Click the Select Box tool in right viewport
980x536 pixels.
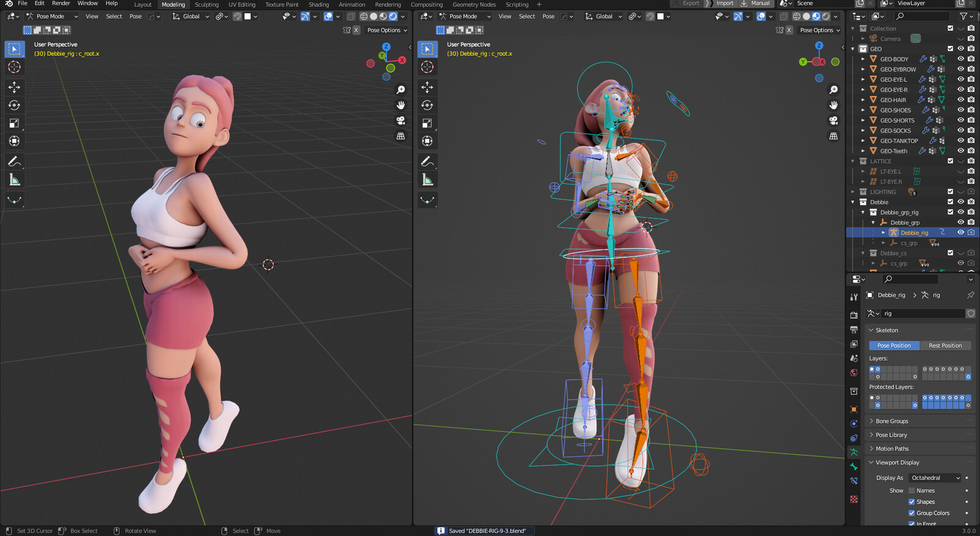pyautogui.click(x=428, y=49)
